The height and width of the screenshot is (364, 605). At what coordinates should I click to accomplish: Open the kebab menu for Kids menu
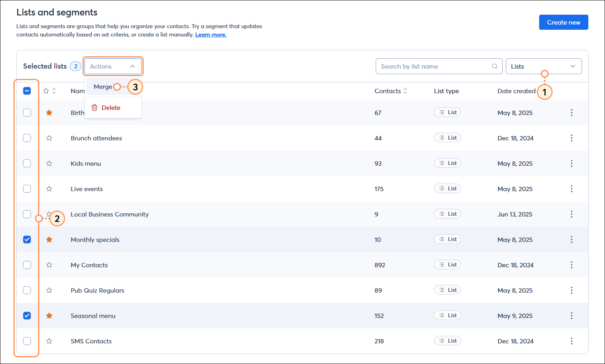[x=571, y=163]
